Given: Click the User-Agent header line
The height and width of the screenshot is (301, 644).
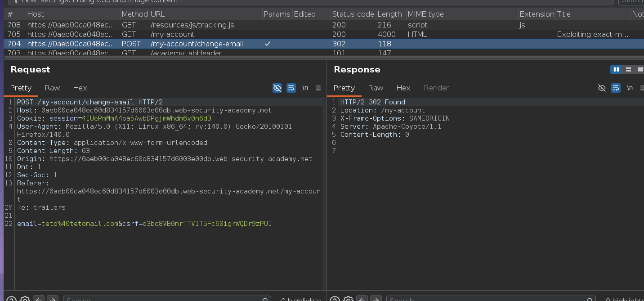Looking at the screenshot, I should coord(154,130).
